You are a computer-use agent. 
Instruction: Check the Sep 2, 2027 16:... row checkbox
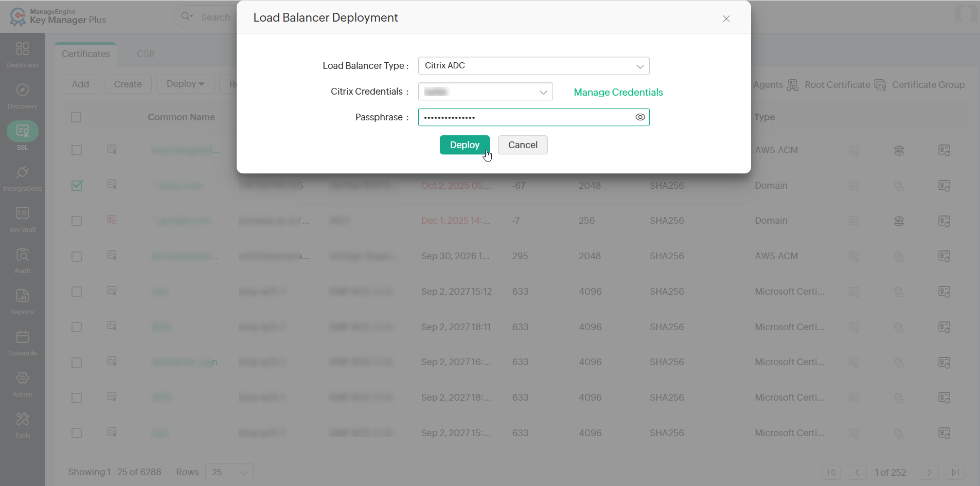[77, 363]
